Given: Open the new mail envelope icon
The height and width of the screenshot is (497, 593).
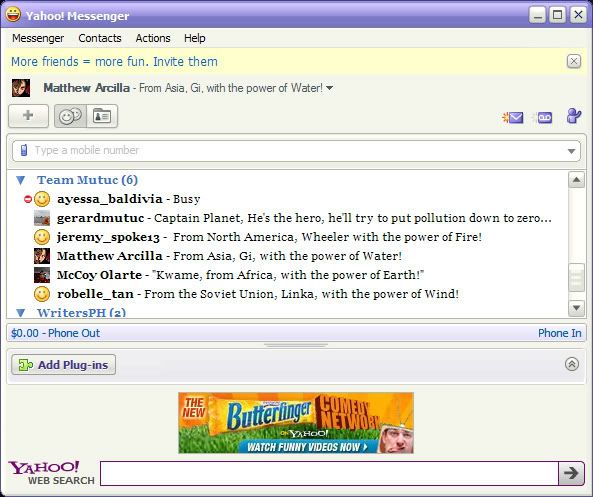Looking at the screenshot, I should click(x=513, y=118).
